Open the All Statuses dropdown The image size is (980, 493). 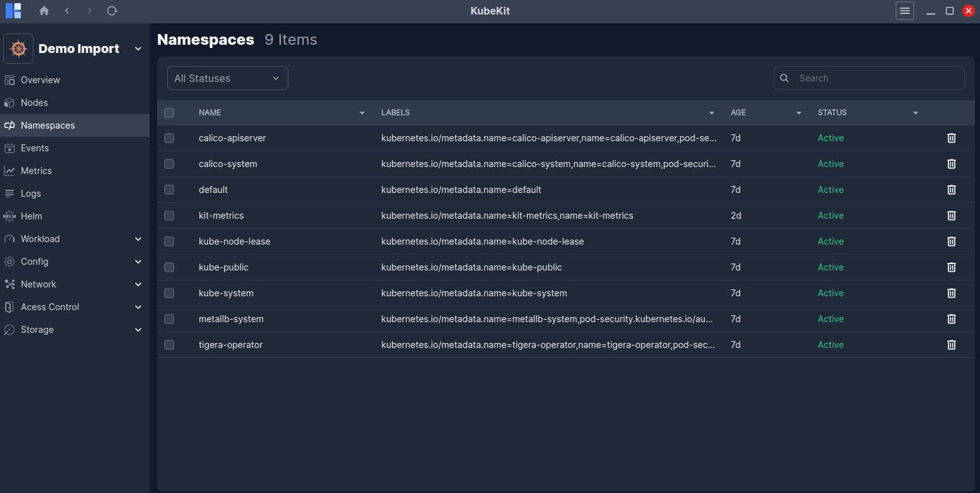point(227,78)
